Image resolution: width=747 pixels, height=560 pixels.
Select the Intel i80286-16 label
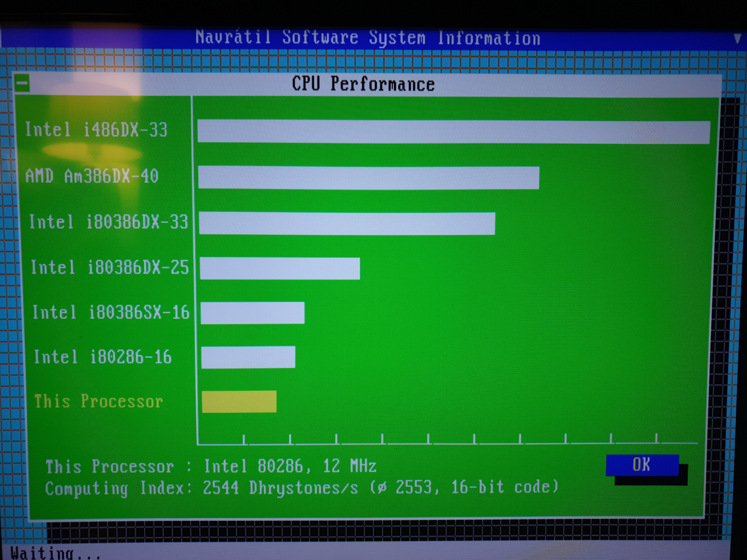click(103, 357)
